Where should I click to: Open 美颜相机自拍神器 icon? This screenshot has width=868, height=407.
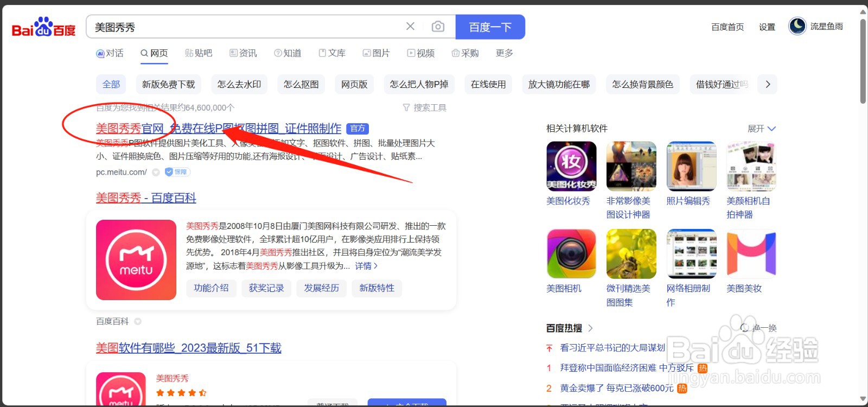pyautogui.click(x=751, y=166)
